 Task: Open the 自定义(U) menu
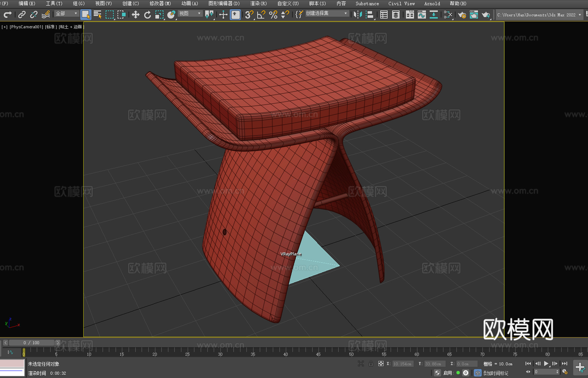pos(288,3)
